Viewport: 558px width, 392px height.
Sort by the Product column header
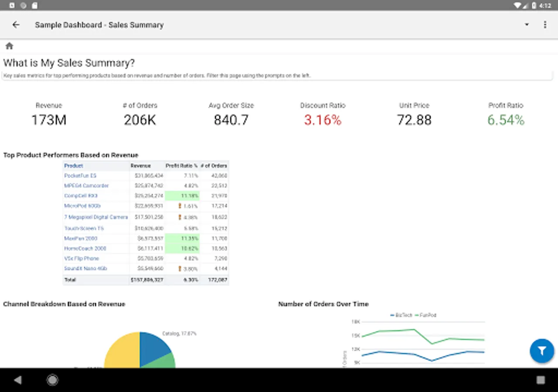click(x=74, y=166)
